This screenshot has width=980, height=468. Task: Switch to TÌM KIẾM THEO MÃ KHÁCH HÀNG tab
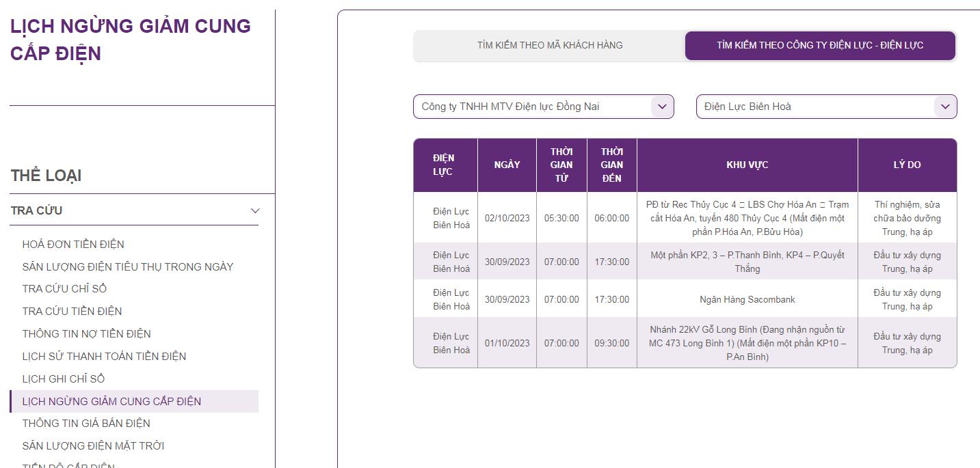click(550, 46)
